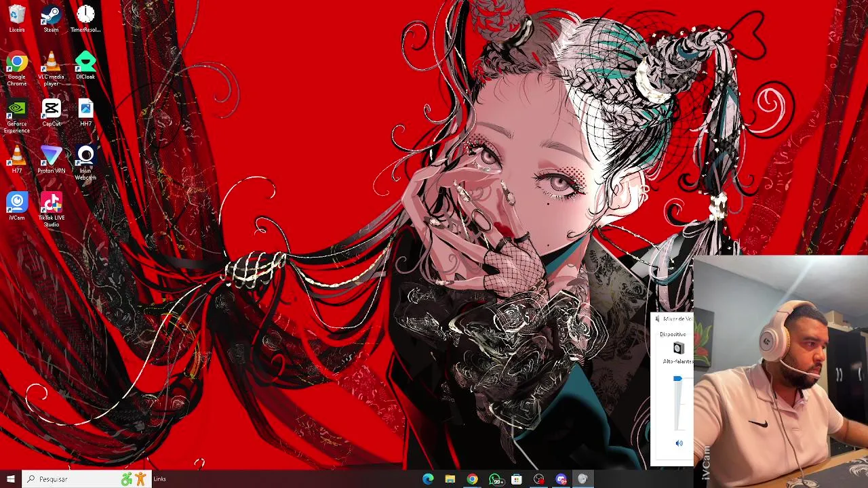
Task: Launch CapCut from the desktop
Action: pyautogui.click(x=51, y=113)
